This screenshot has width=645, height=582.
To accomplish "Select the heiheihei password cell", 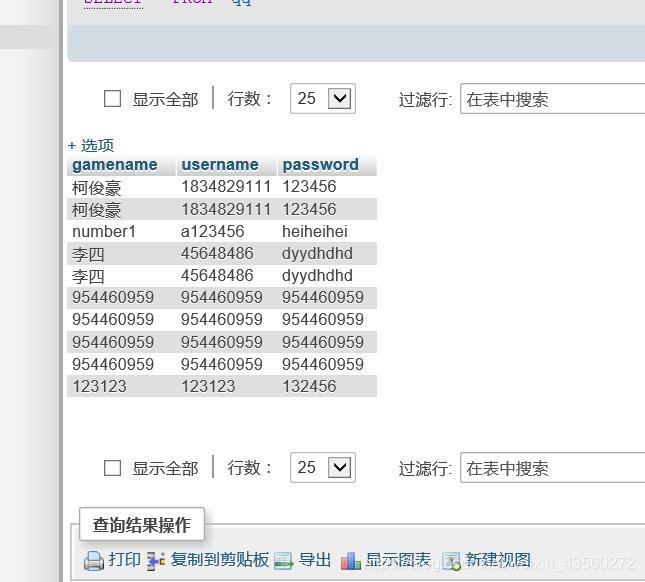I will 327,232.
